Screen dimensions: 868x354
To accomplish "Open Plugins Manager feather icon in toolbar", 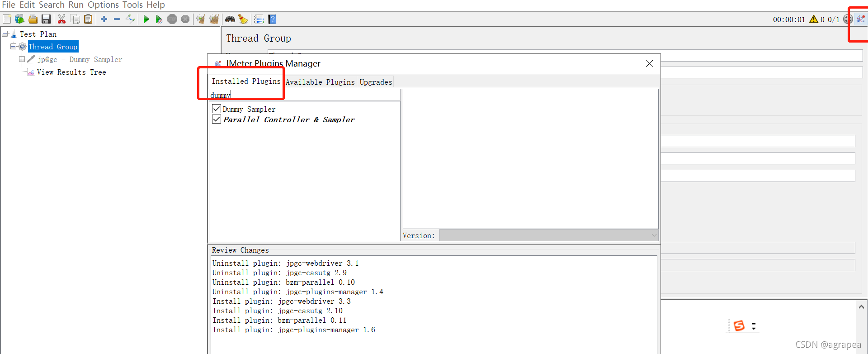I will coord(861,19).
